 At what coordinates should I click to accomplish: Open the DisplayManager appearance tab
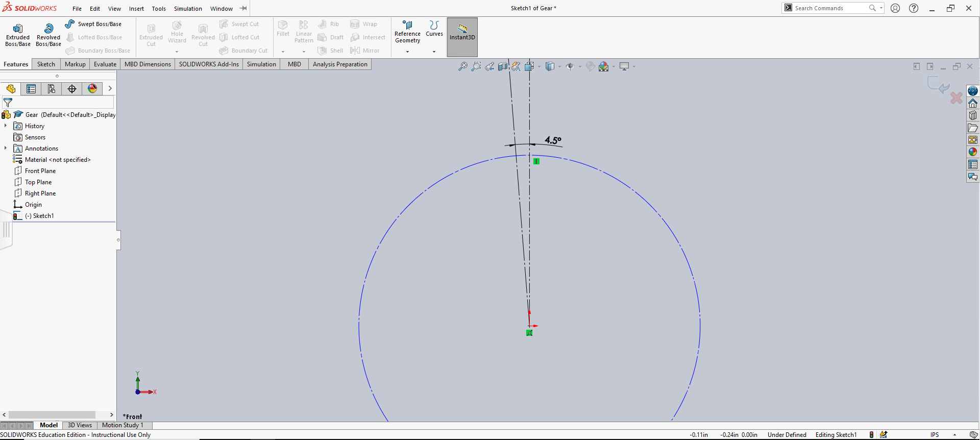(x=92, y=89)
